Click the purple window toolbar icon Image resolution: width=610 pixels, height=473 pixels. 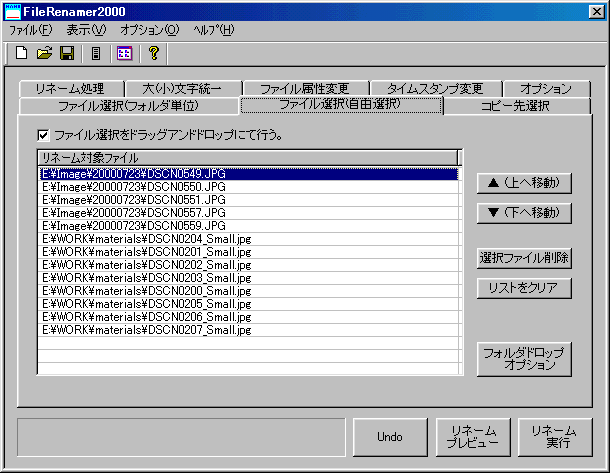(124, 53)
